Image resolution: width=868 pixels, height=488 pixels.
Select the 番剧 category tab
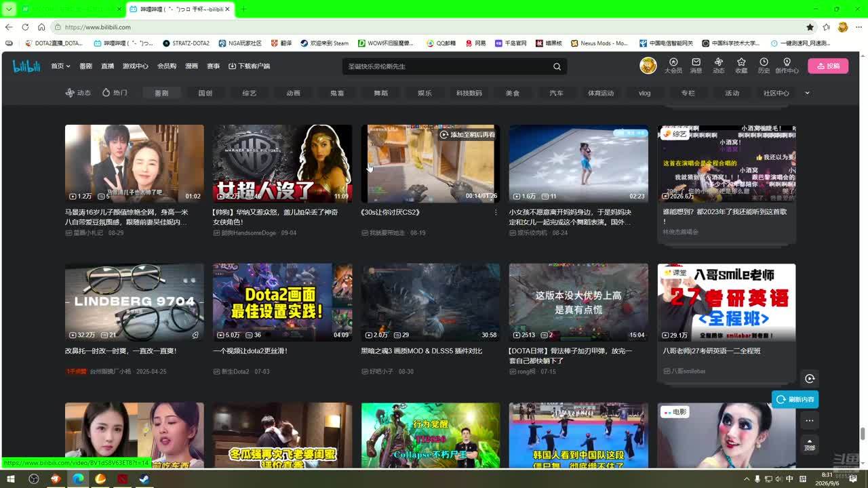tap(161, 93)
